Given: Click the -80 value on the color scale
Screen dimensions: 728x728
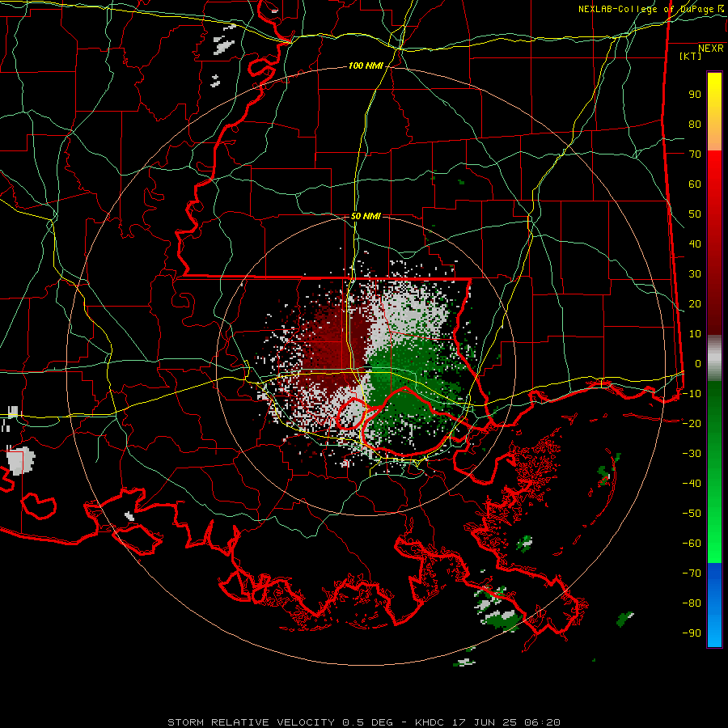Looking at the screenshot, I should coord(692,603).
